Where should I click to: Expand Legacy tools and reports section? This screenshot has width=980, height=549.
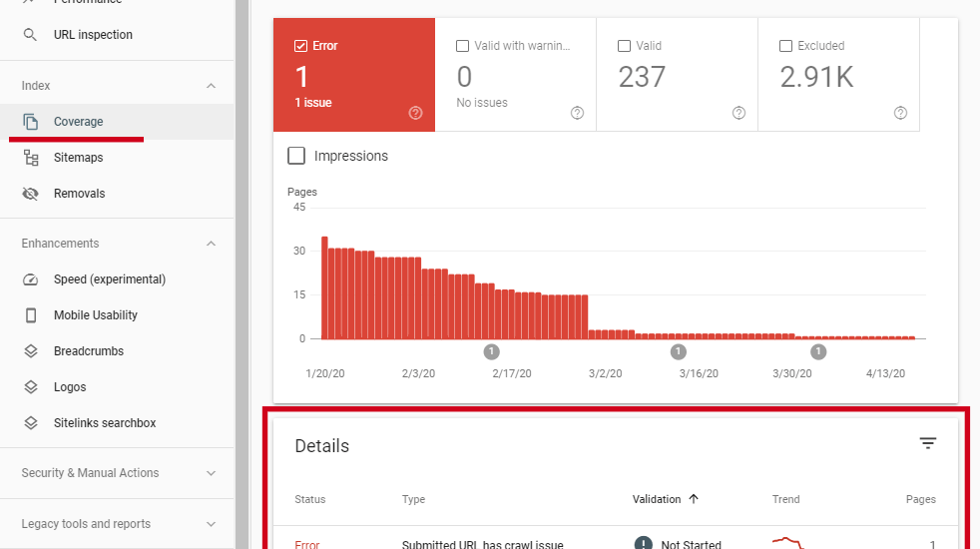pos(211,524)
